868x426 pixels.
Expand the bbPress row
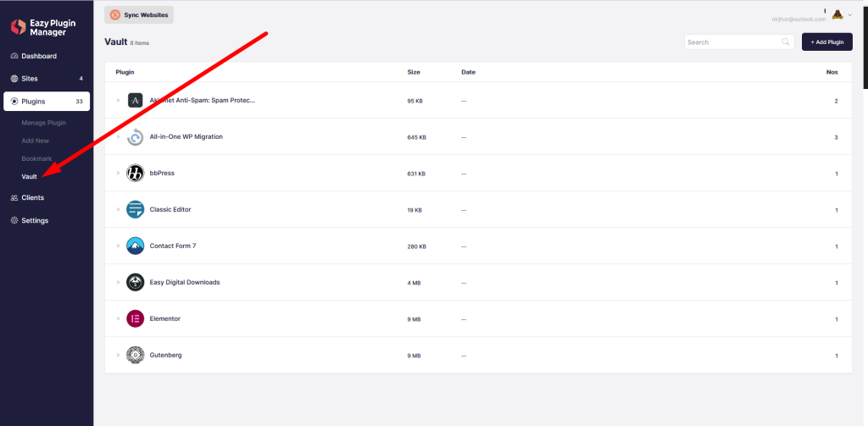[x=118, y=173]
